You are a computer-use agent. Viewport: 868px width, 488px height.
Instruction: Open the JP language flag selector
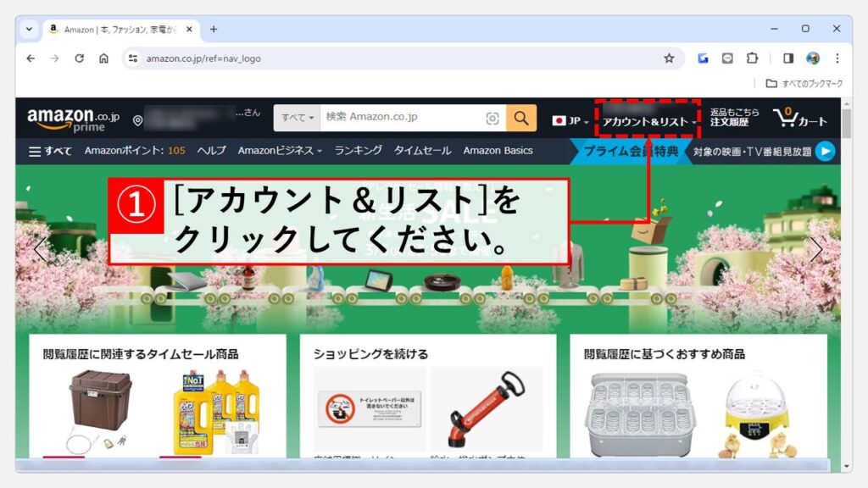pyautogui.click(x=570, y=120)
